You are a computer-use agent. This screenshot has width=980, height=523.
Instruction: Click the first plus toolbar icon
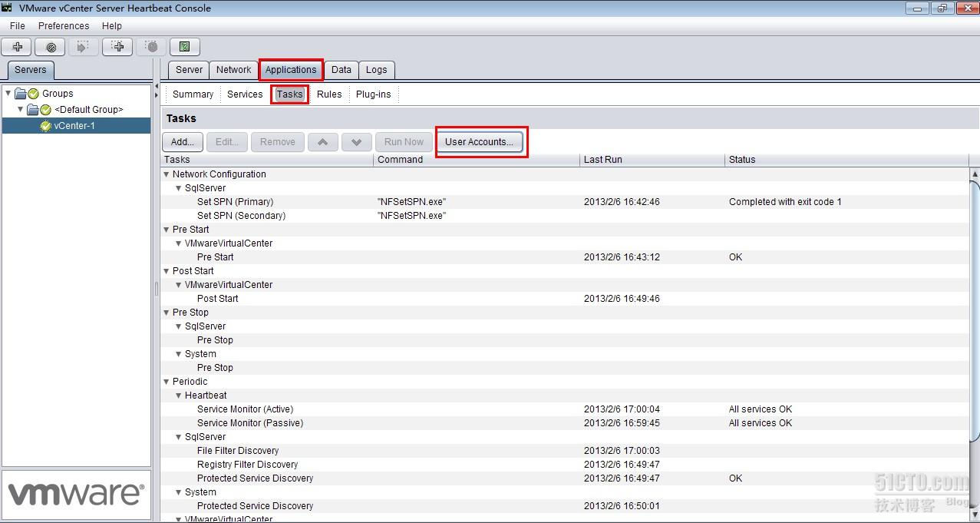17,47
